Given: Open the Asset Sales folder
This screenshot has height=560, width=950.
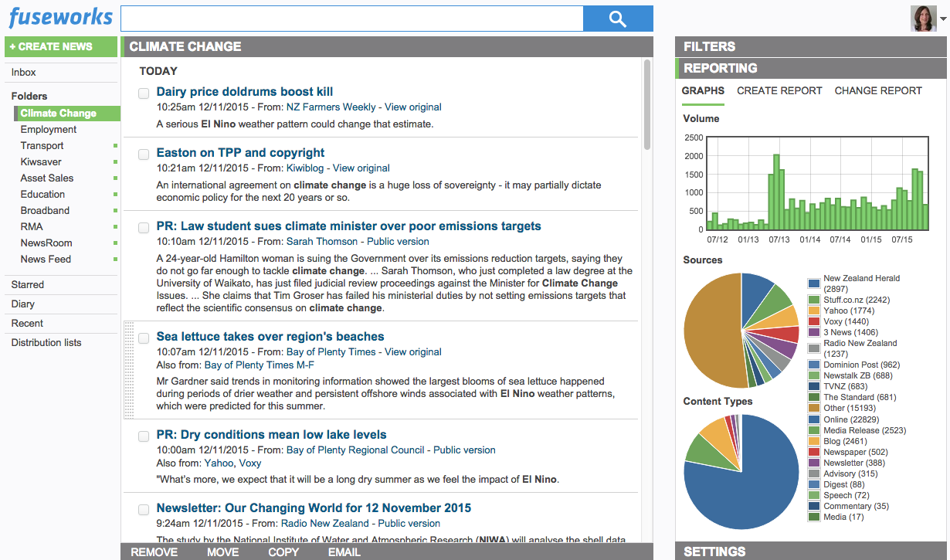Looking at the screenshot, I should (x=47, y=178).
